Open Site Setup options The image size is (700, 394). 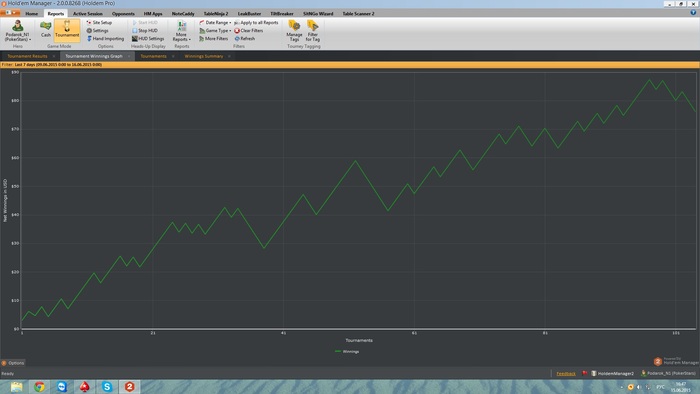click(x=99, y=22)
